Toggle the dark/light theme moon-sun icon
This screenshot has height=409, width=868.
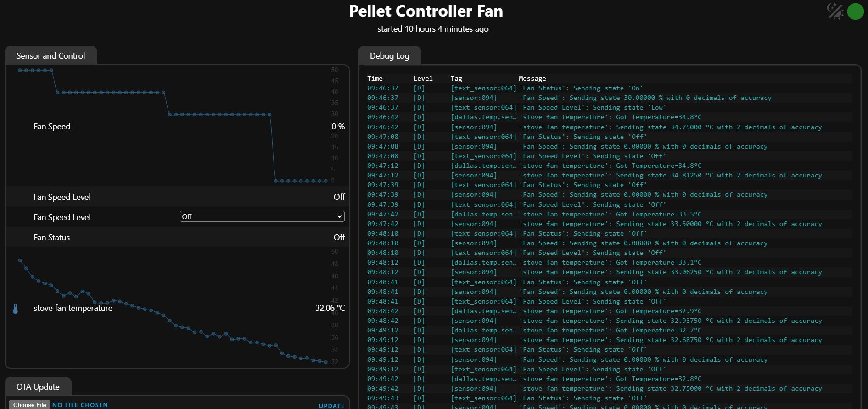[835, 11]
